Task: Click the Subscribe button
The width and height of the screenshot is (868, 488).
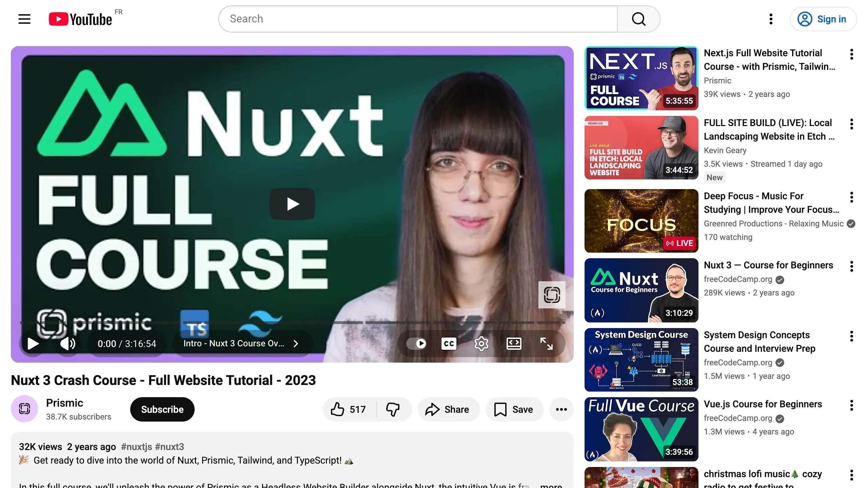Action: [162, 409]
